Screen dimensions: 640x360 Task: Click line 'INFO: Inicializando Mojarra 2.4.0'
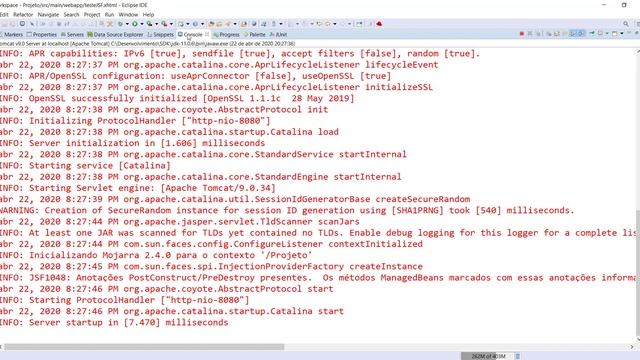tap(156, 256)
